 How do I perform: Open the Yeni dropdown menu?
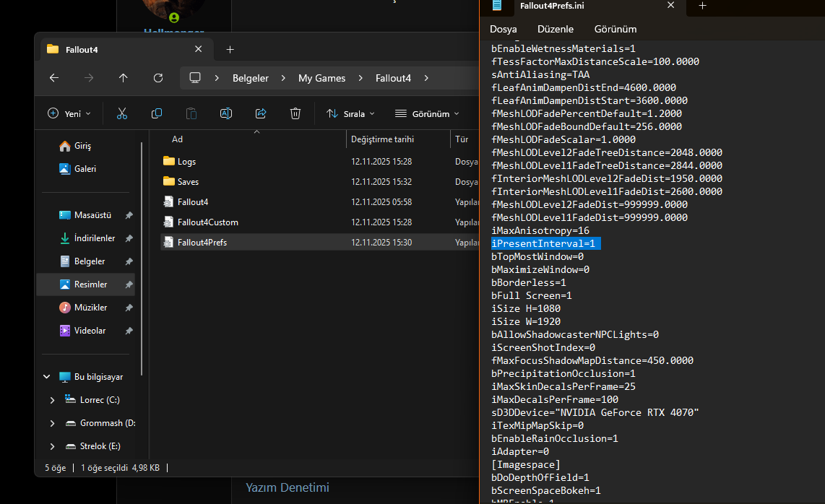coord(69,113)
